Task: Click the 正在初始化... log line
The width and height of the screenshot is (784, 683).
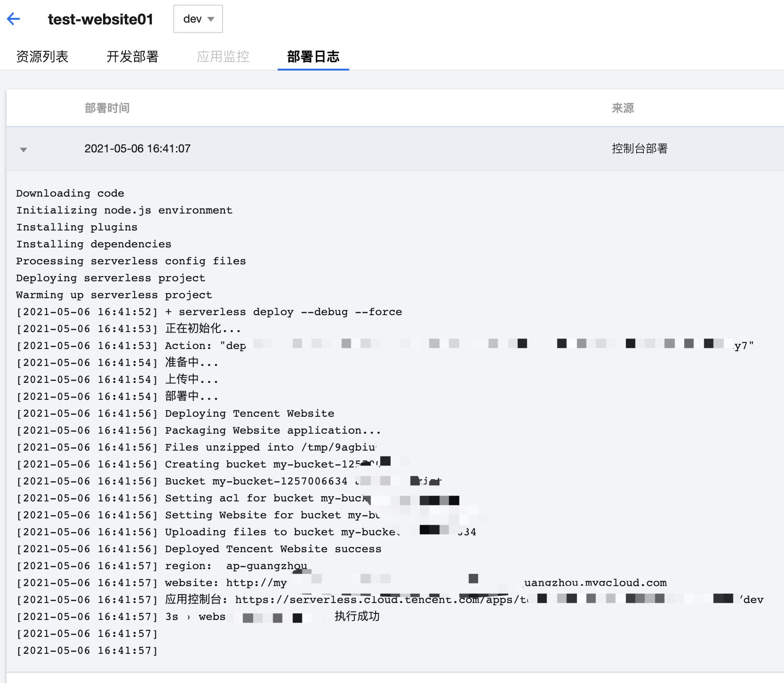Action: pyautogui.click(x=128, y=328)
